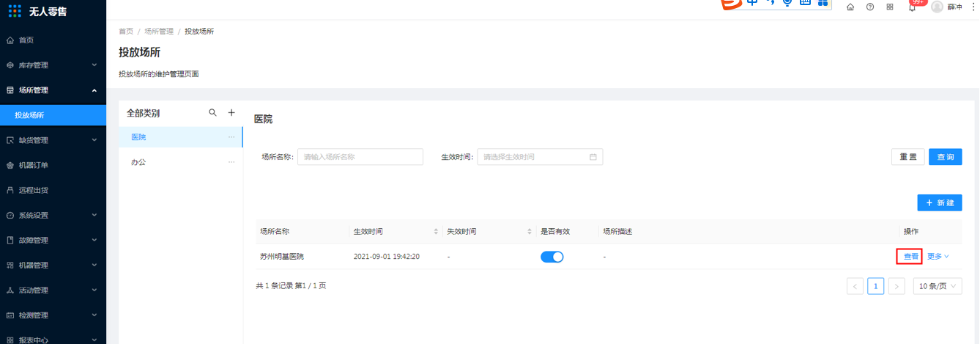
Task: Click the help question mark icon
Action: pos(870,7)
